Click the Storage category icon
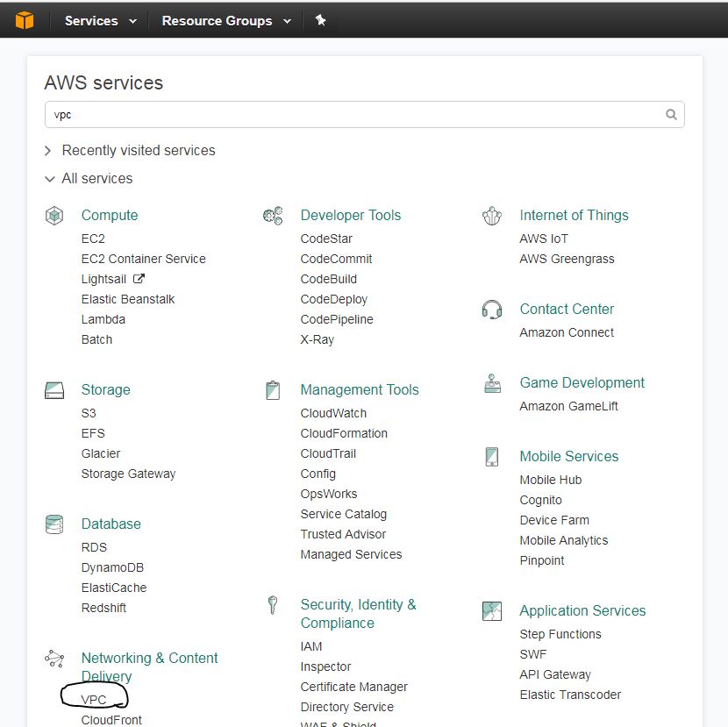Image resolution: width=728 pixels, height=727 pixels. click(54, 390)
